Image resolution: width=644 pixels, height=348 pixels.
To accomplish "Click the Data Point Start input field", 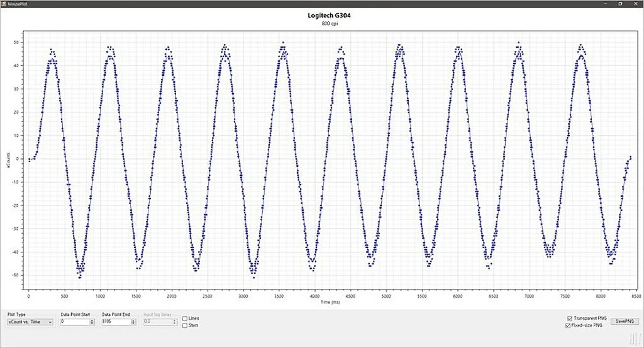I will [75, 322].
